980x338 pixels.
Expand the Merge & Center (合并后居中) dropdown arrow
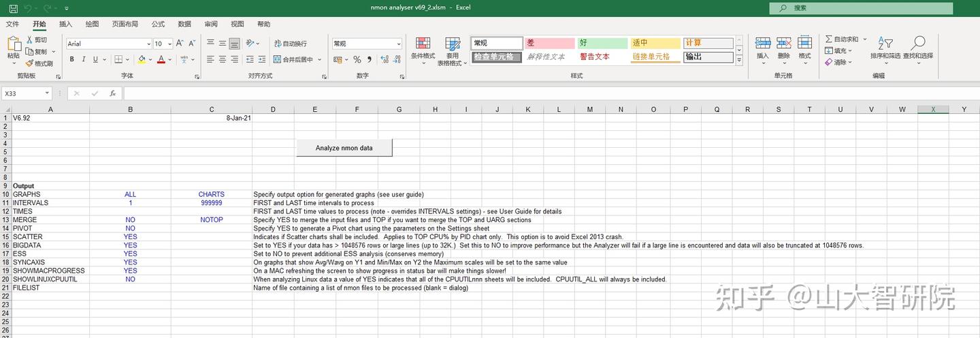tap(321, 59)
